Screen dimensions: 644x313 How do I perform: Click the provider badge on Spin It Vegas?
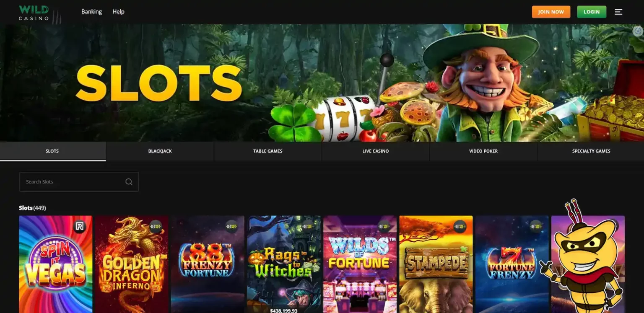[x=79, y=227]
